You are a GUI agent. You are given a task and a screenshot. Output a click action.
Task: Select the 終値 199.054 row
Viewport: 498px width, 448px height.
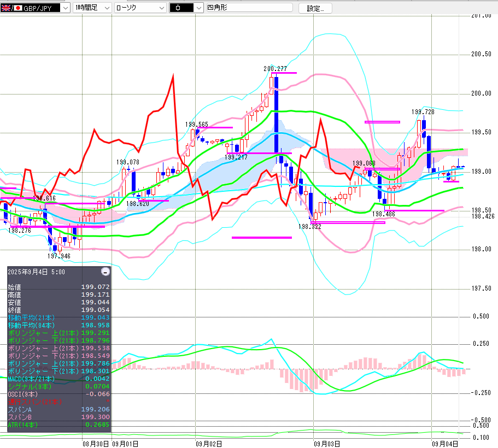[58, 310]
